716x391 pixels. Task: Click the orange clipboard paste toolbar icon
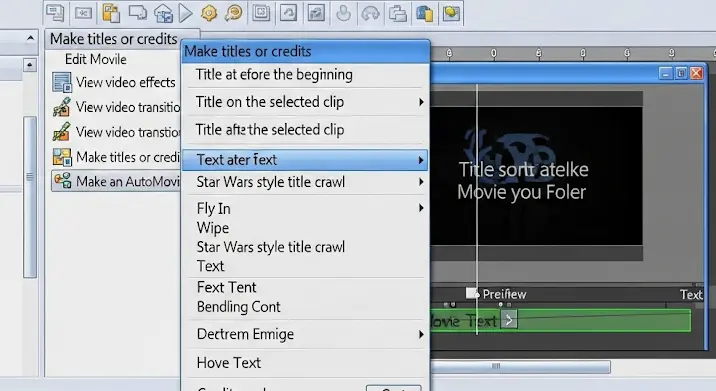click(x=111, y=13)
